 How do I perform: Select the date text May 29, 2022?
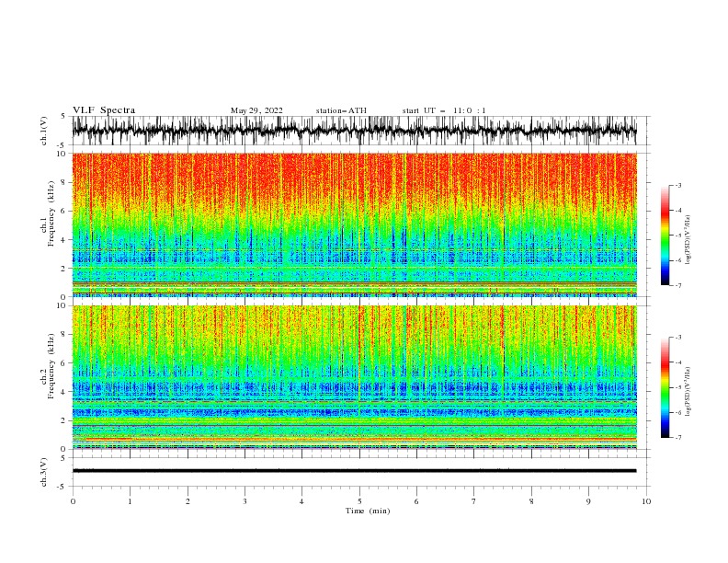(x=256, y=110)
